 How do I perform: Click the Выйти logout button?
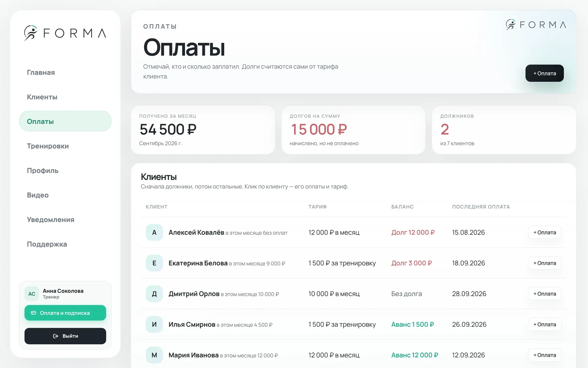tap(65, 336)
